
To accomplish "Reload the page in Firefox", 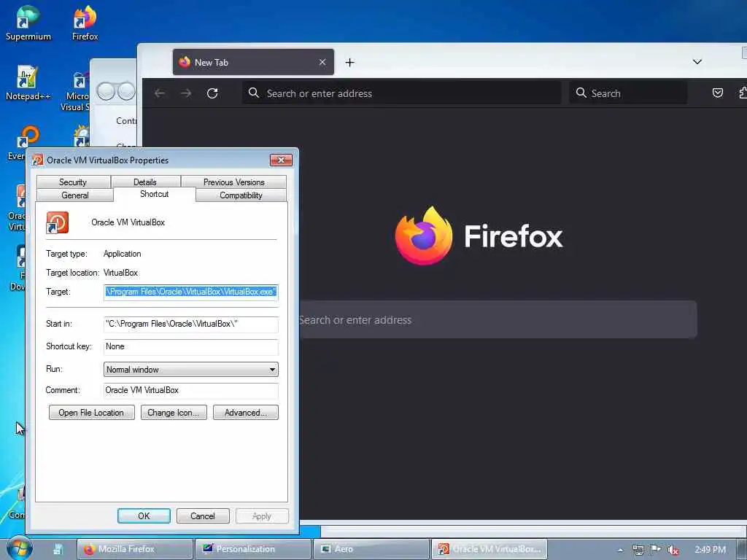I will [212, 93].
